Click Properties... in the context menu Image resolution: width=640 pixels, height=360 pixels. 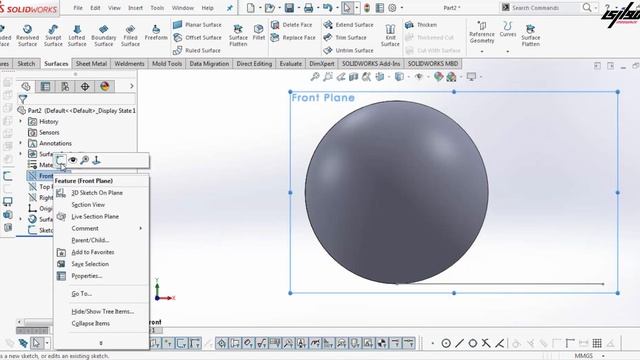coord(87,276)
